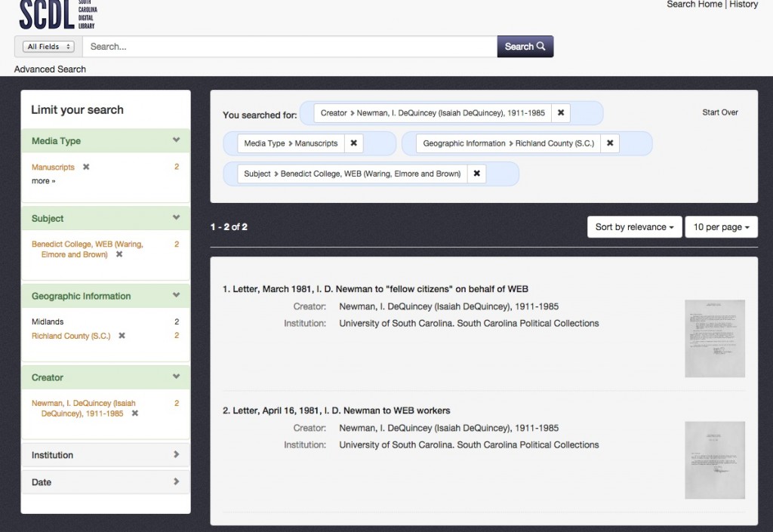Viewport: 773px width, 532px height.
Task: Open thumbnail of the March 1981 letter
Action: pos(715,338)
